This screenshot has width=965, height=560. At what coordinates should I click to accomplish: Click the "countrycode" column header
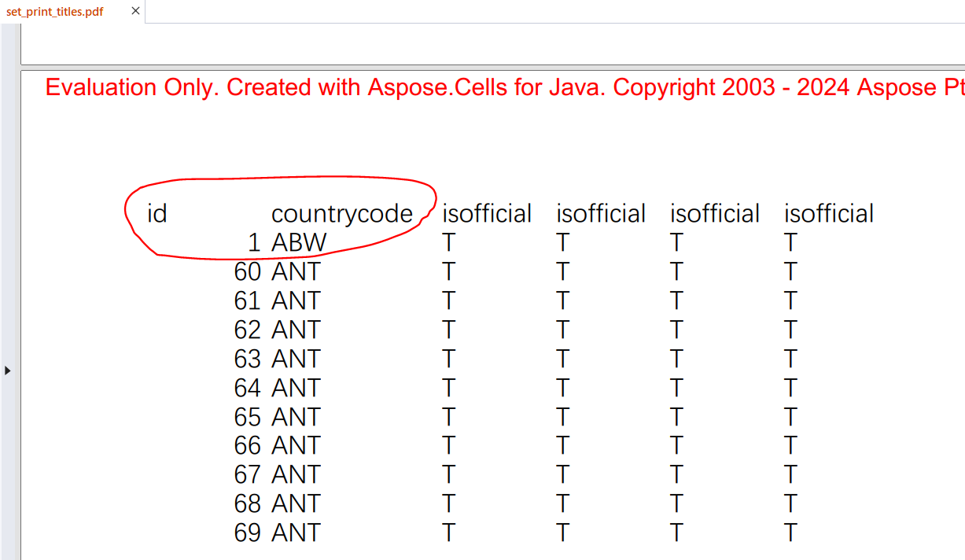[341, 214]
